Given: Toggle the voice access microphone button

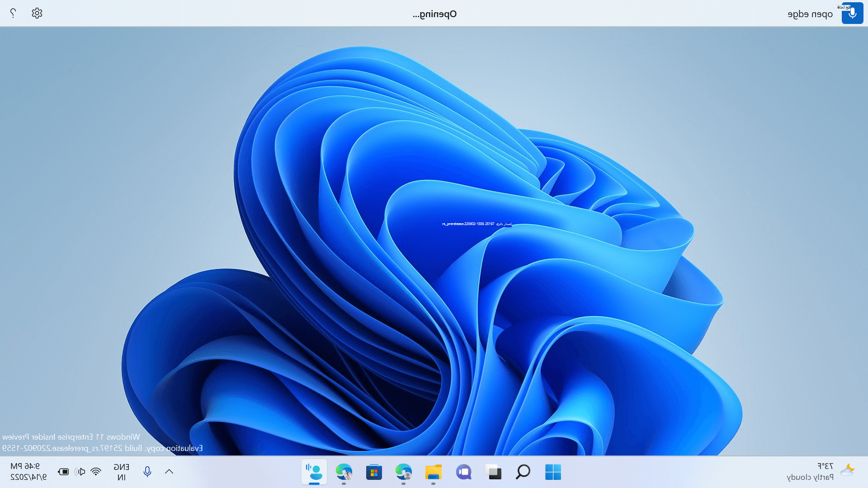Looking at the screenshot, I should click(x=852, y=13).
